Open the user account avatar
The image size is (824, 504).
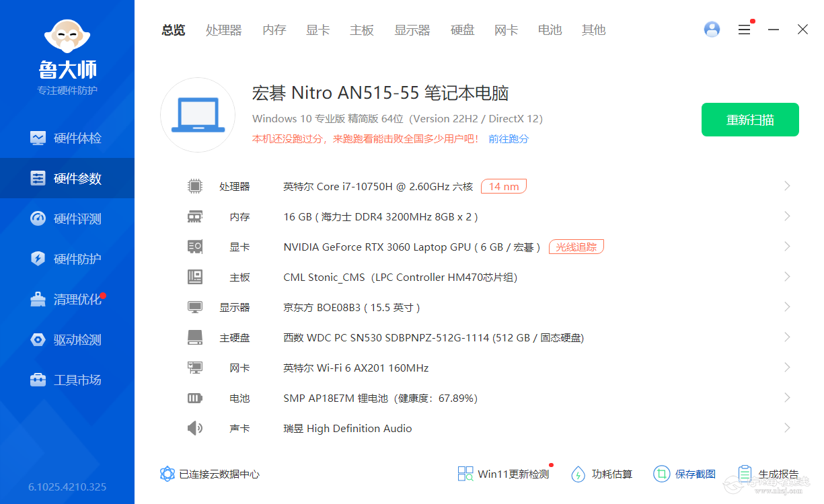tap(712, 29)
